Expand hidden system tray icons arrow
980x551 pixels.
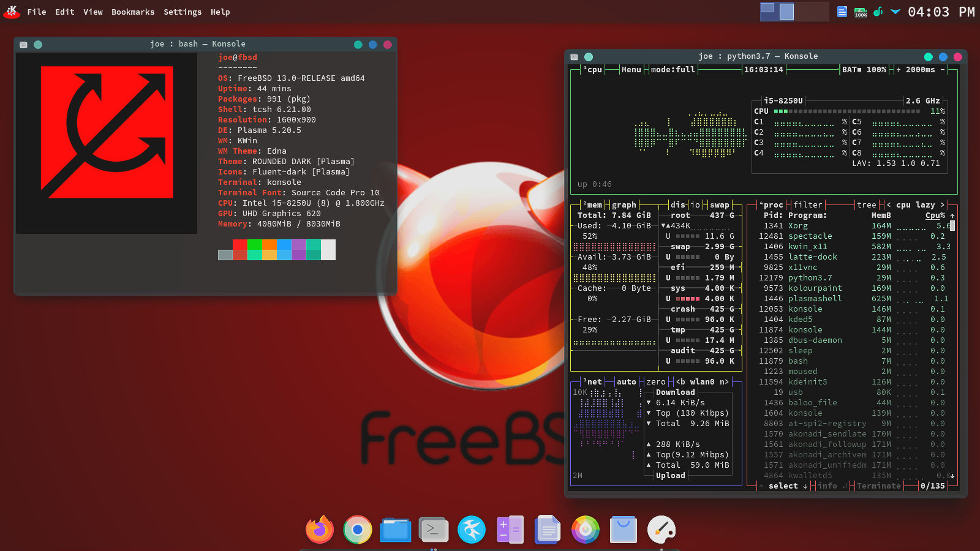tap(895, 12)
